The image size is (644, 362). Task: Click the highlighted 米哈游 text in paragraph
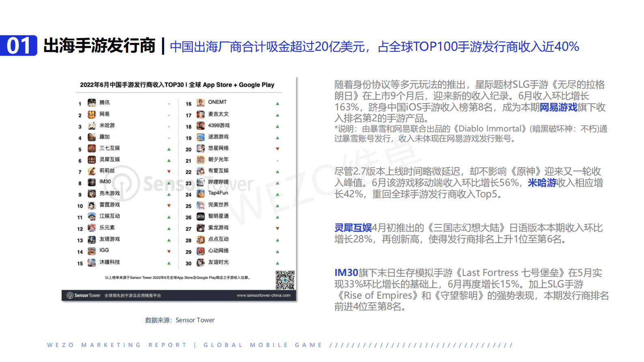tap(542, 183)
